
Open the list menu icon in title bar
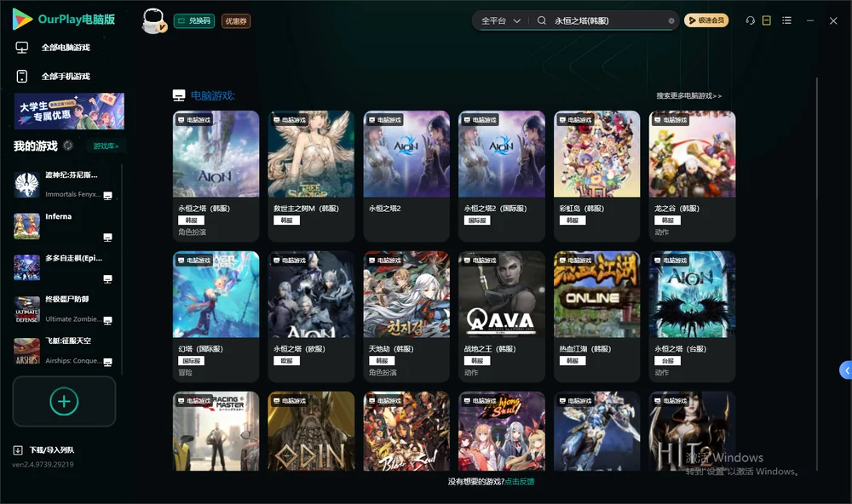click(x=786, y=20)
